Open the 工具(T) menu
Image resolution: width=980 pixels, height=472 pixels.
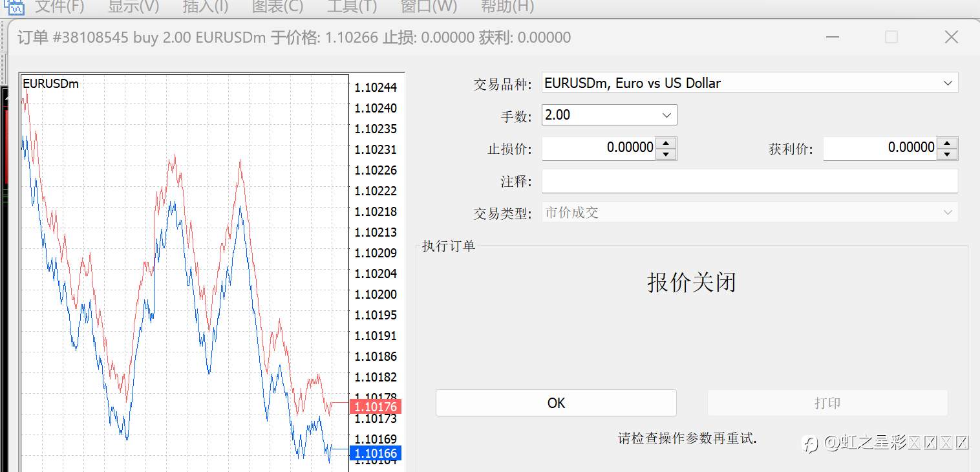[x=352, y=6]
